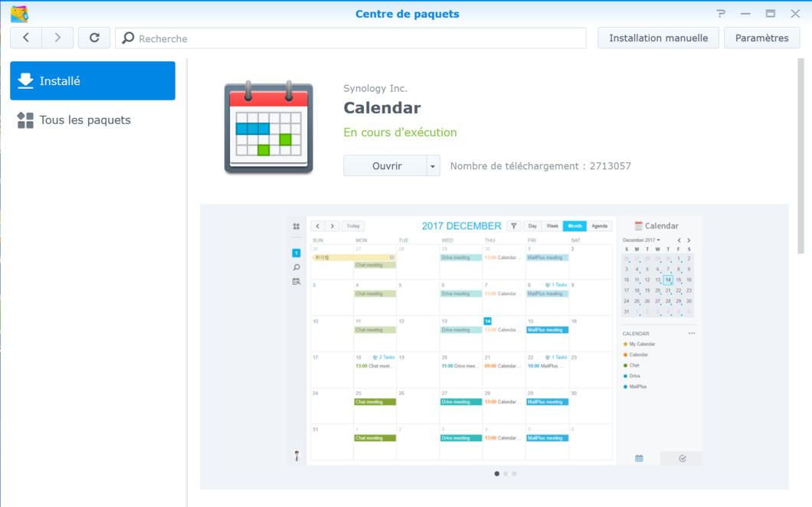The height and width of the screenshot is (507, 812).
Task: Open the Calendar package
Action: coord(385,165)
